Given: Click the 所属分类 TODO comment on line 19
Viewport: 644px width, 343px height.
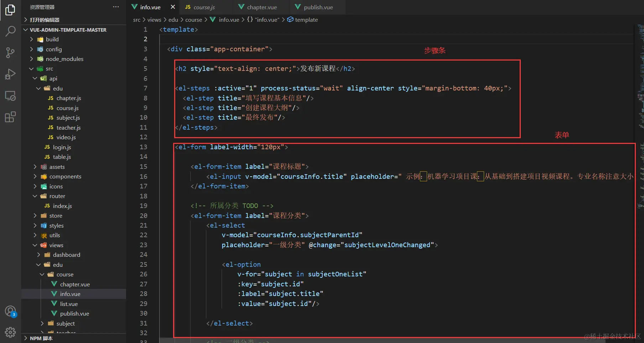Looking at the screenshot, I should [x=232, y=206].
